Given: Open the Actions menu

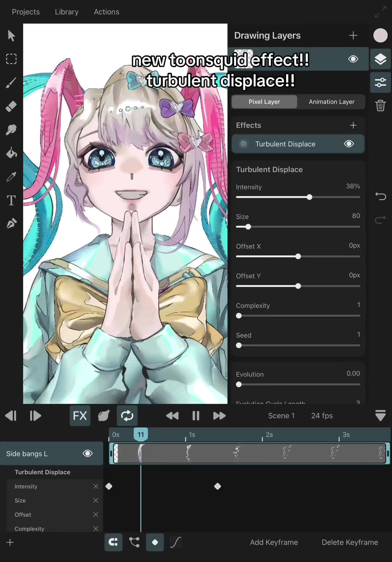Looking at the screenshot, I should click(106, 12).
